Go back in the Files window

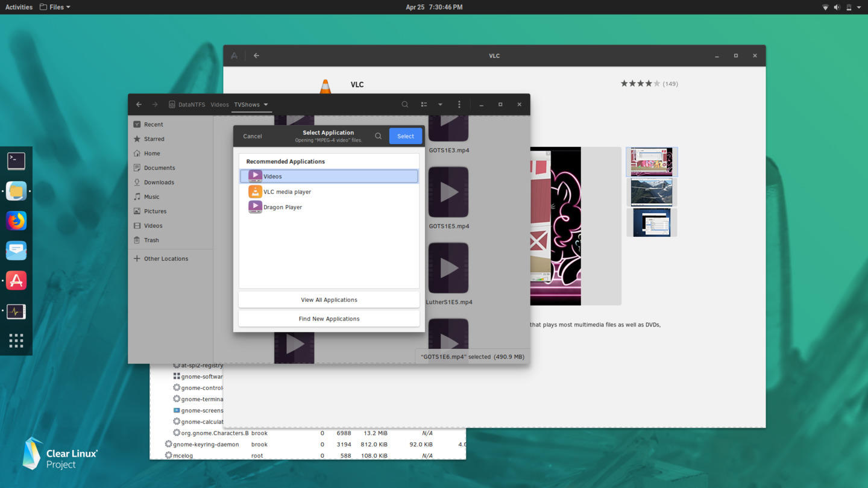139,104
